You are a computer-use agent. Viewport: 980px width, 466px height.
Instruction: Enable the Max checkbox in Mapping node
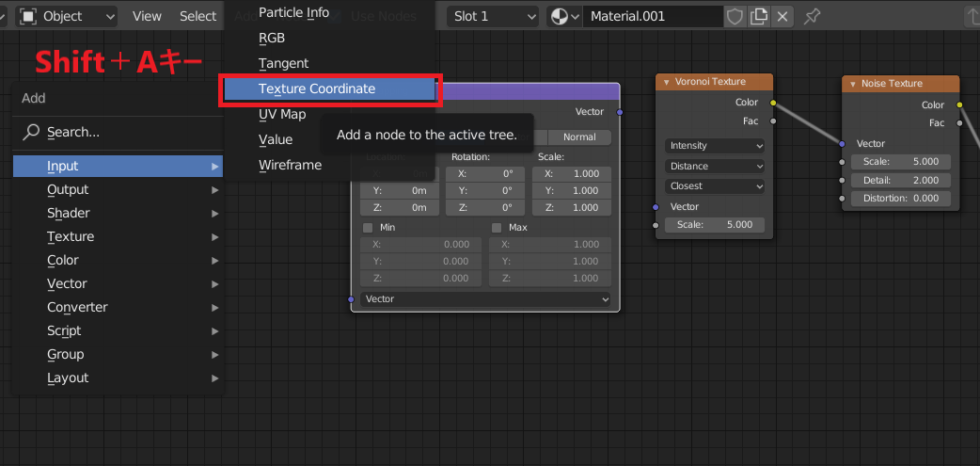pos(497,228)
